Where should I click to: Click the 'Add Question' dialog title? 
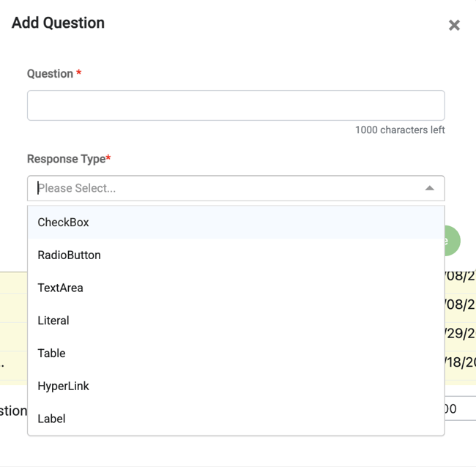pos(58,23)
